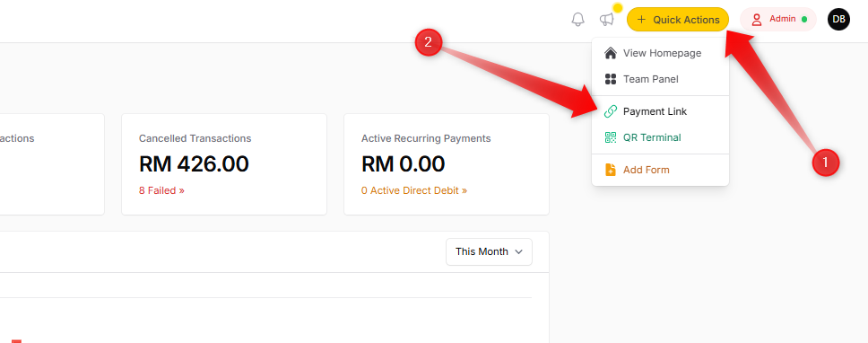
Task: Expand the This Month dropdown
Action: coord(489,251)
